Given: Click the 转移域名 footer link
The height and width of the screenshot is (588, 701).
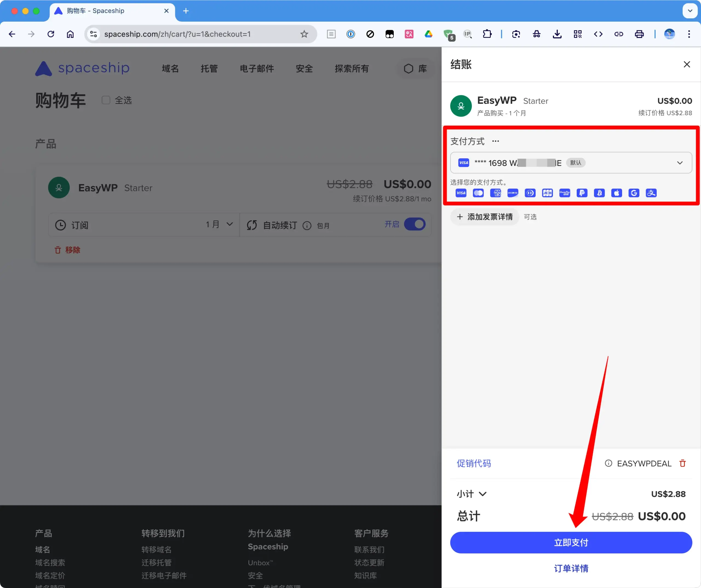Looking at the screenshot, I should point(157,550).
